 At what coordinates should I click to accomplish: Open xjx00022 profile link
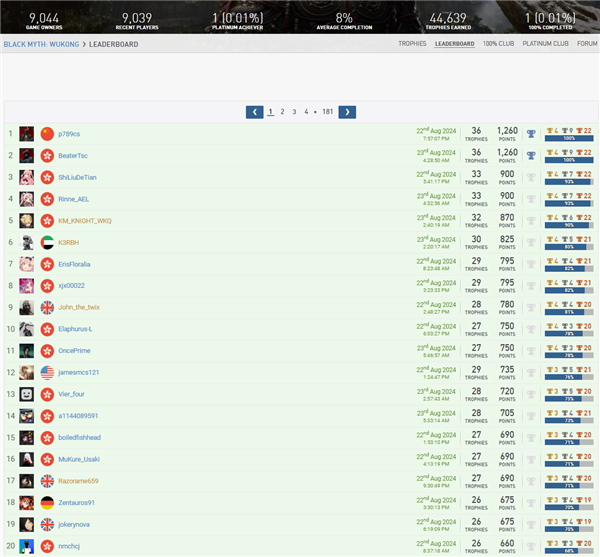(72, 286)
